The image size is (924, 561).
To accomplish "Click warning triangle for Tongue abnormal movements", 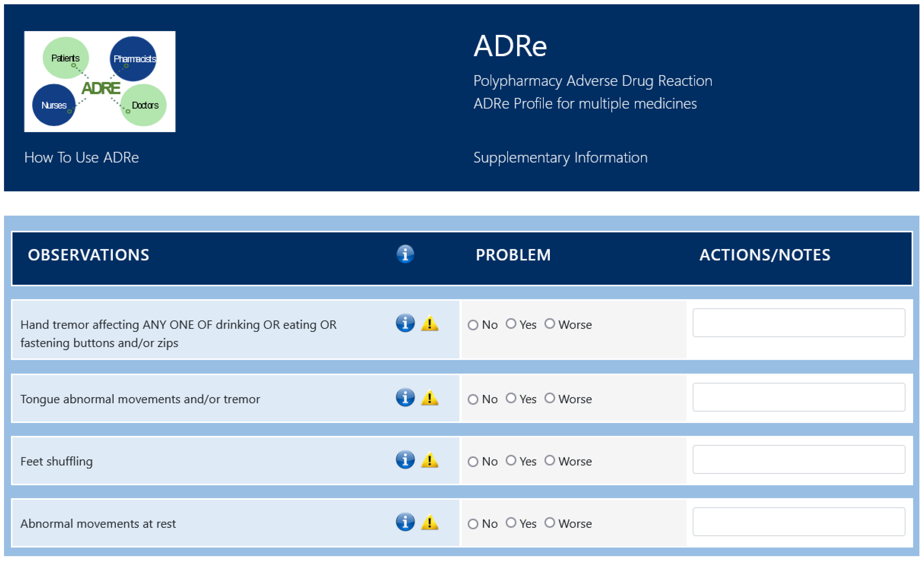I will [429, 398].
